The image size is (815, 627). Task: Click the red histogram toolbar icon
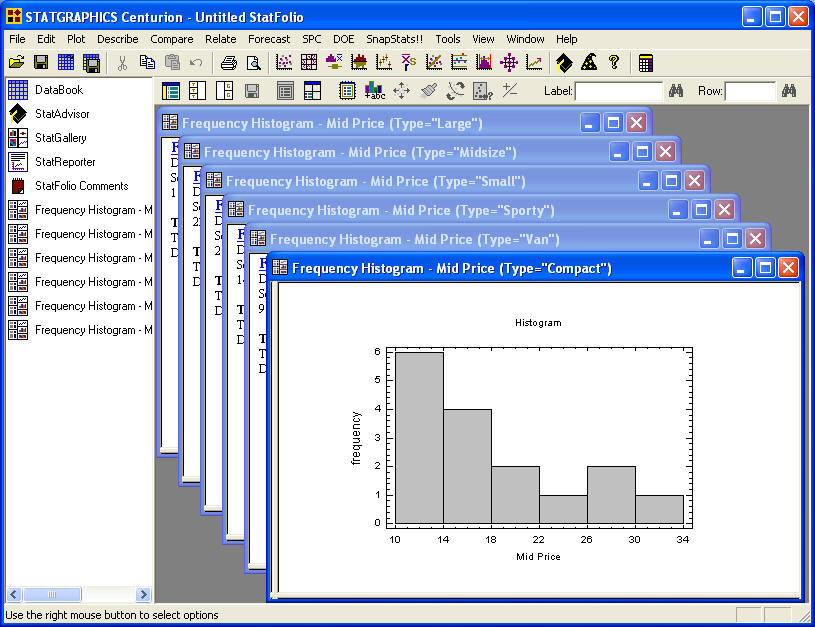[359, 63]
